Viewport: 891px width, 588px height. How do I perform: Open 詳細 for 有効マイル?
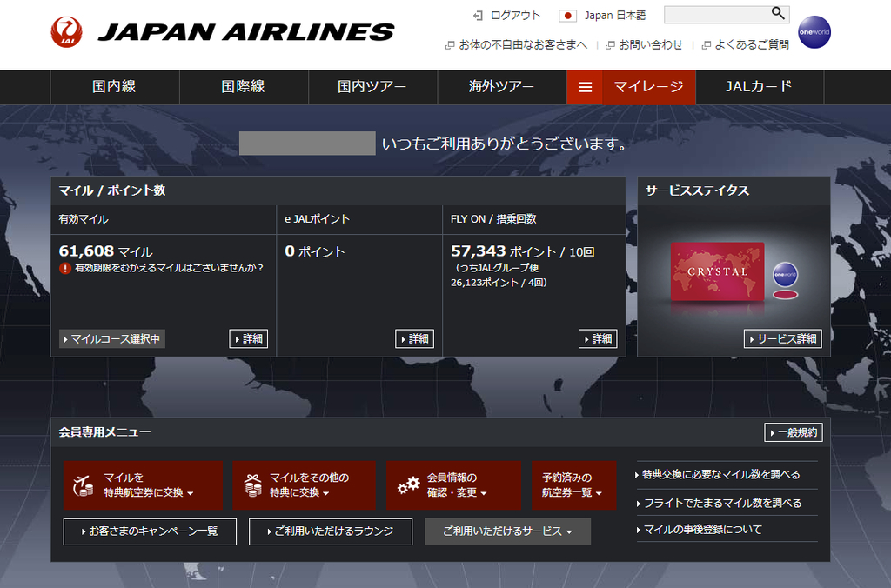[x=249, y=339]
